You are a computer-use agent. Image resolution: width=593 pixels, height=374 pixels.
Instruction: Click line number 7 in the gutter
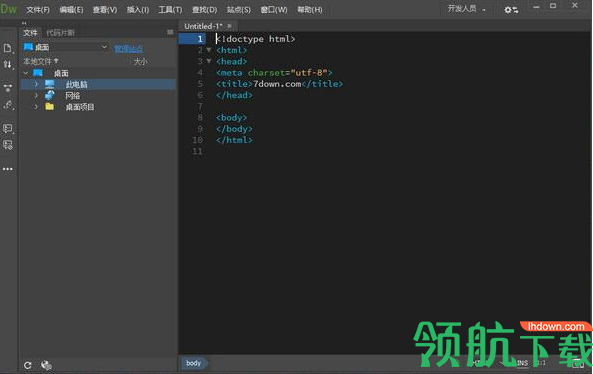click(x=200, y=106)
